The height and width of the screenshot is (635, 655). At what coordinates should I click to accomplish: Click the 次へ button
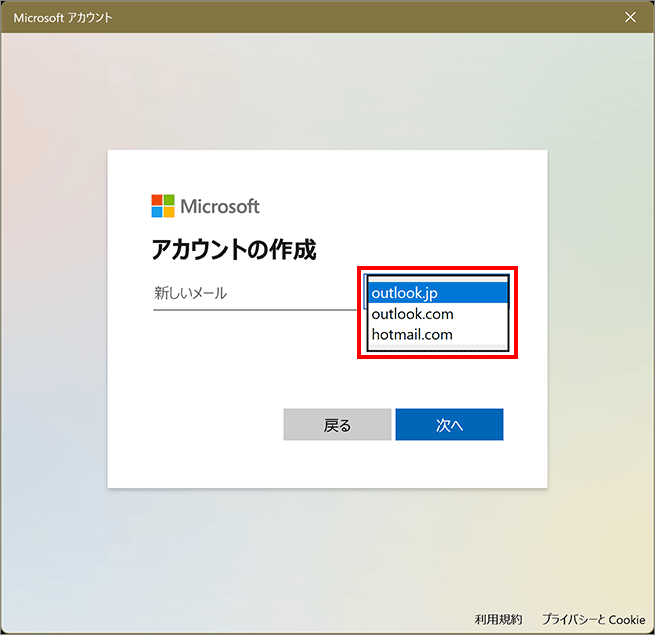(449, 424)
